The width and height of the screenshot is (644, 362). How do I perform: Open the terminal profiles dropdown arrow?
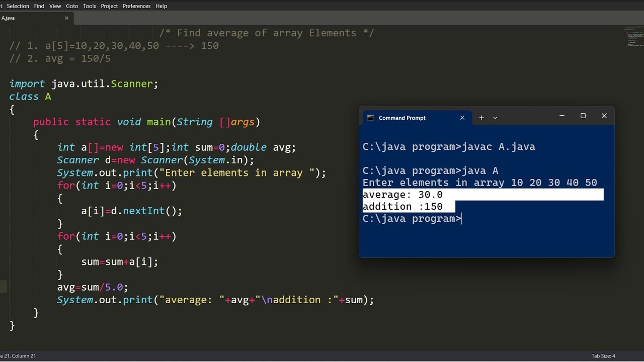pos(495,118)
